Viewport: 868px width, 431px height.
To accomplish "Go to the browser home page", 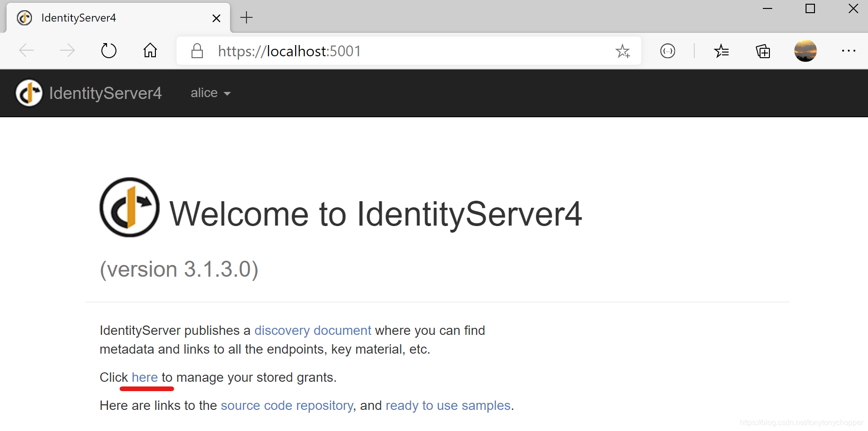I will (x=150, y=50).
